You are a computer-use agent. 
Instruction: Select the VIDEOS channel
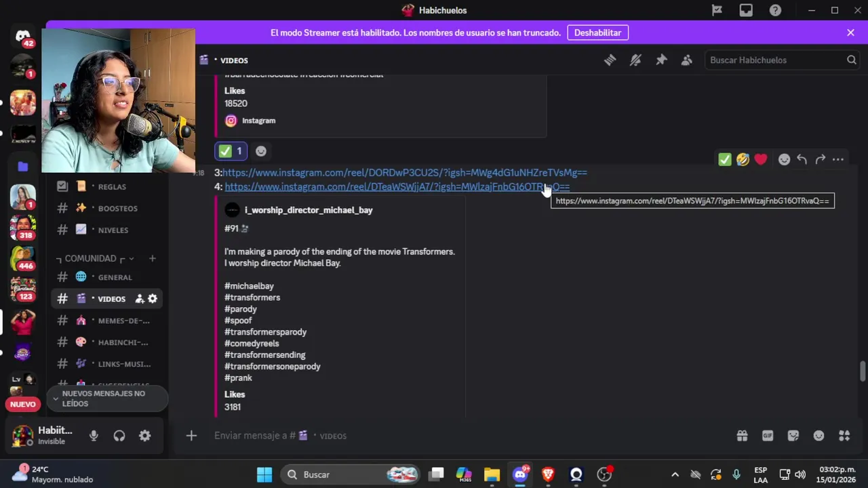(108, 299)
